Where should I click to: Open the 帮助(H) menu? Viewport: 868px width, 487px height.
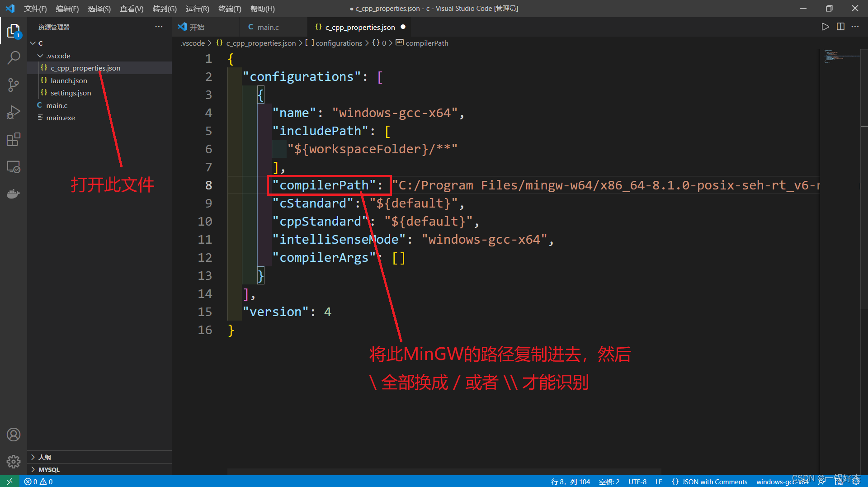click(262, 9)
